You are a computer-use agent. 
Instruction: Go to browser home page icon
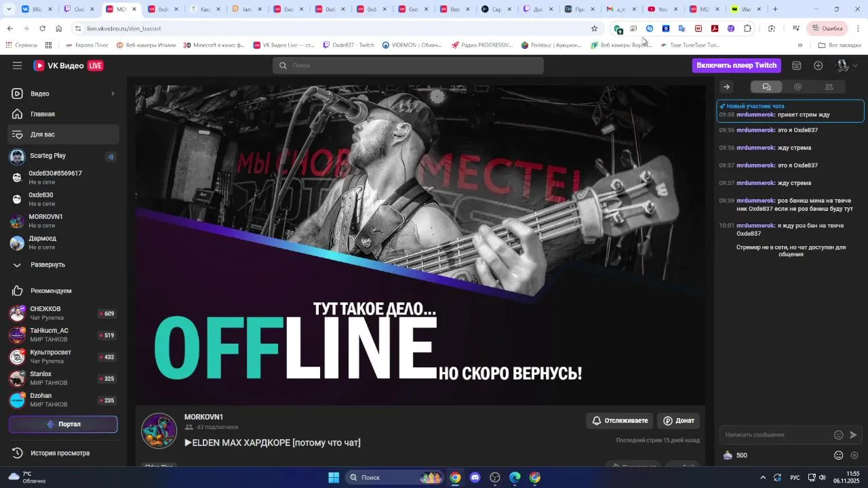pyautogui.click(x=59, y=28)
